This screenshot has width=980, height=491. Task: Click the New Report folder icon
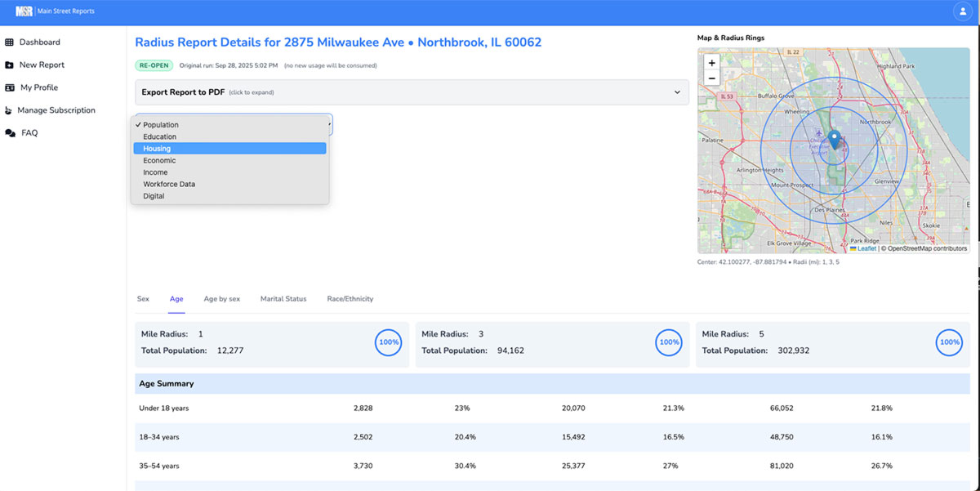10,65
